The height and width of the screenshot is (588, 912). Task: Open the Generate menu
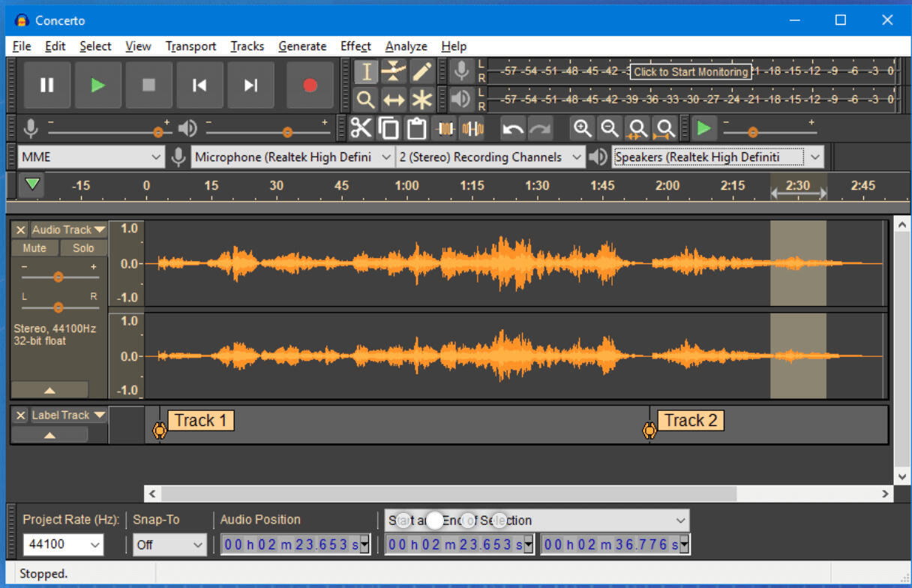tap(302, 46)
